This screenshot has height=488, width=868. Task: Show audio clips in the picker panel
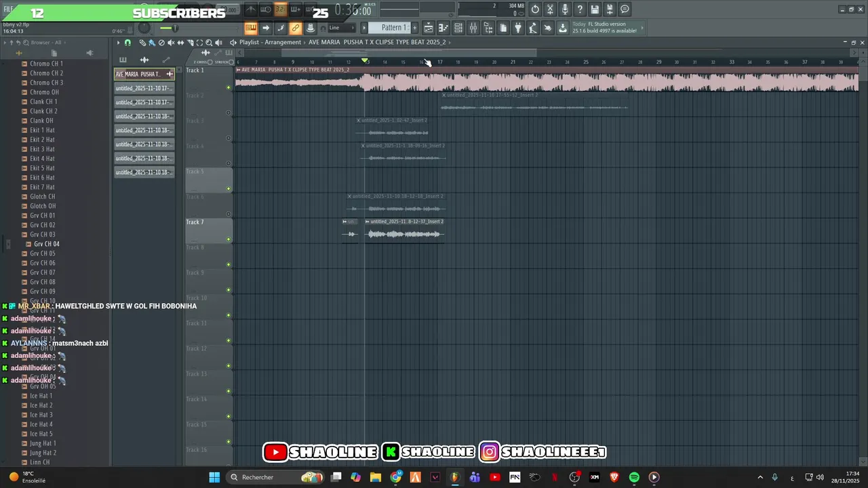point(144,60)
